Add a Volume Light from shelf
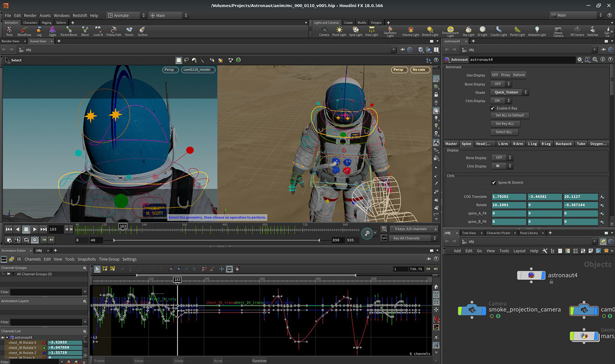 point(411,31)
